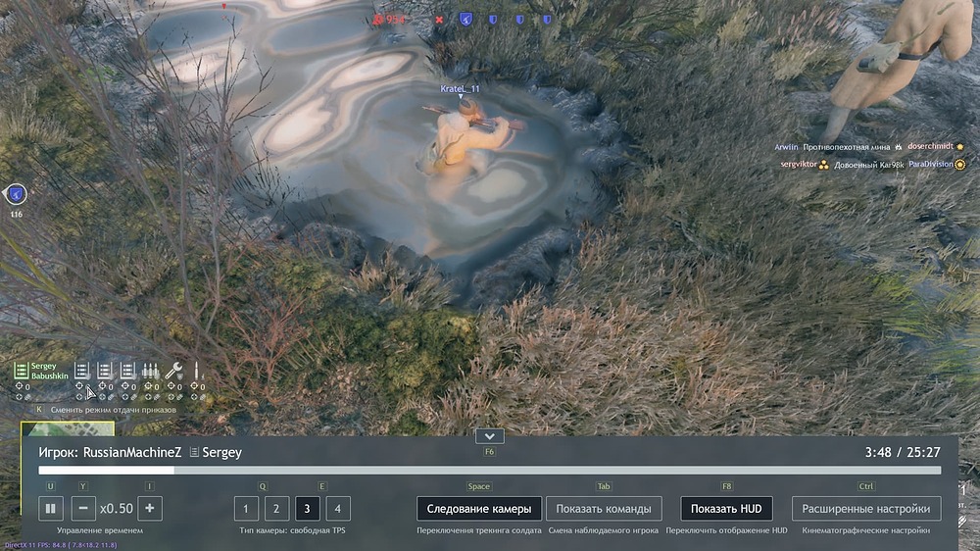Click the KrateL_11 player nametag
Screen dimensions: 980x551
click(x=460, y=89)
